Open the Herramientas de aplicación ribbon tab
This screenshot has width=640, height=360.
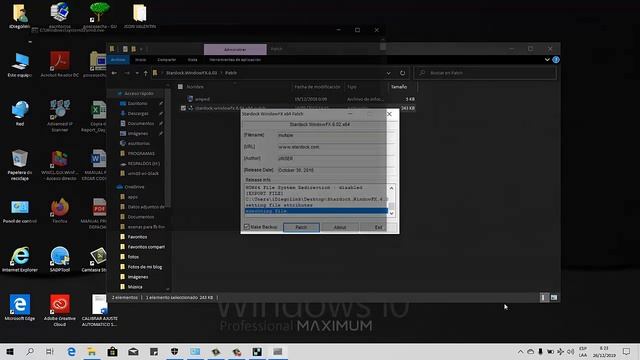(235, 60)
